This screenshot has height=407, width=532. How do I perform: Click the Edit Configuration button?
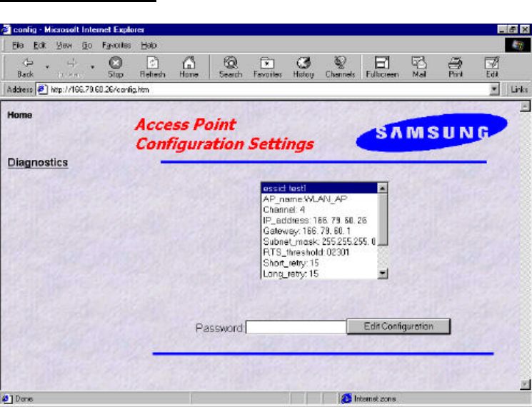point(398,326)
